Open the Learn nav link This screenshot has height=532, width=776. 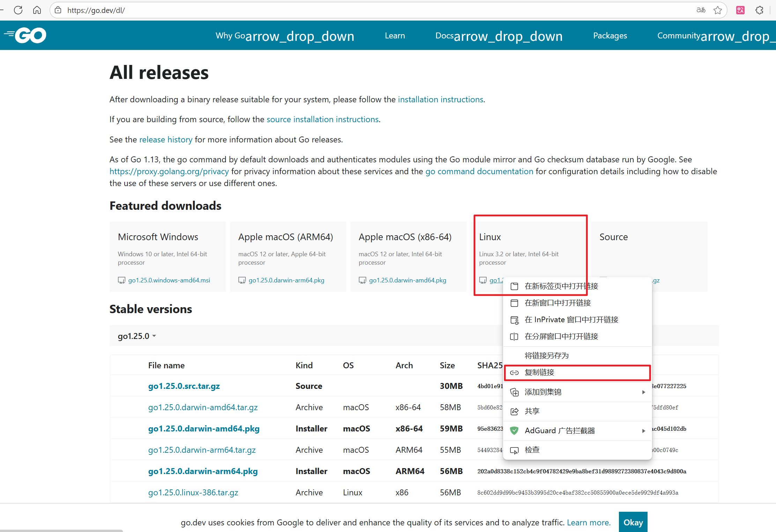(395, 36)
